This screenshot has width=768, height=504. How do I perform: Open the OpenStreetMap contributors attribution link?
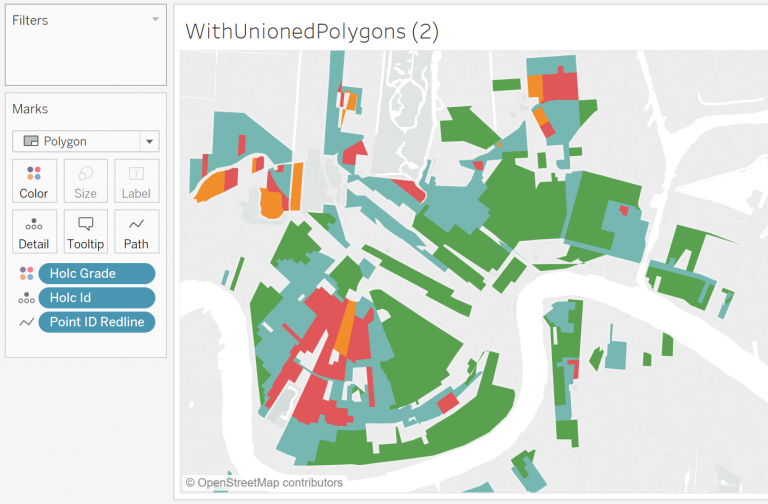click(264, 483)
